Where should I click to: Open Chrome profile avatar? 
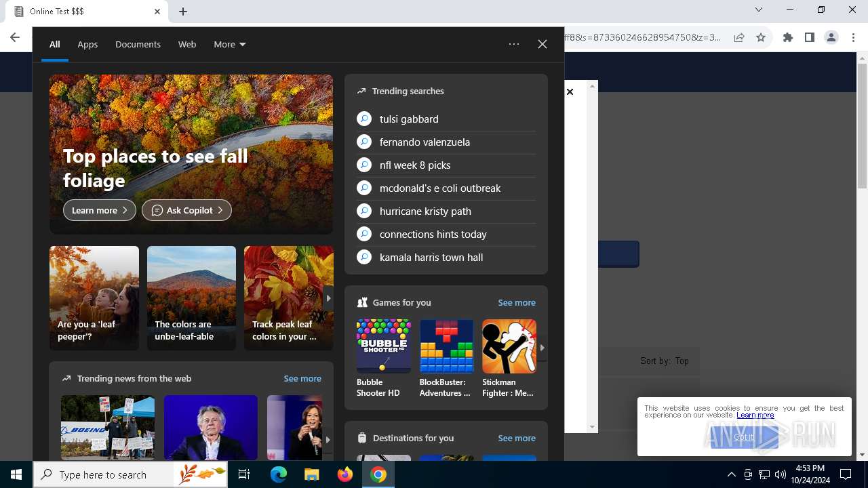[x=831, y=37]
